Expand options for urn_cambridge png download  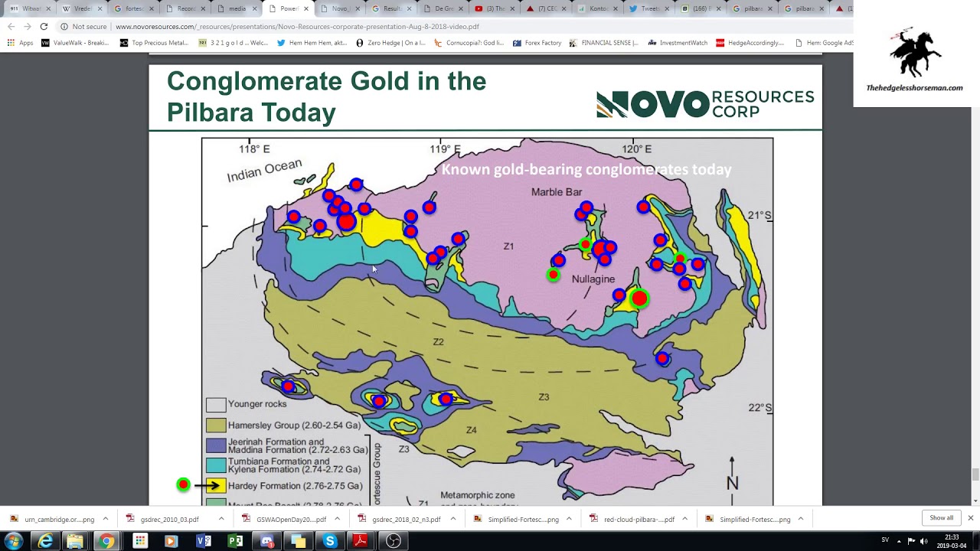(106, 519)
